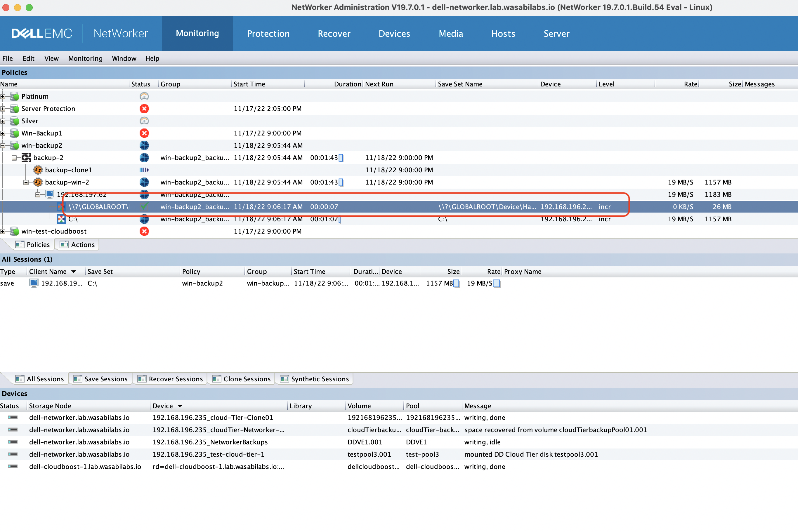Click the queued status icon for backup-clone1

tap(144, 170)
